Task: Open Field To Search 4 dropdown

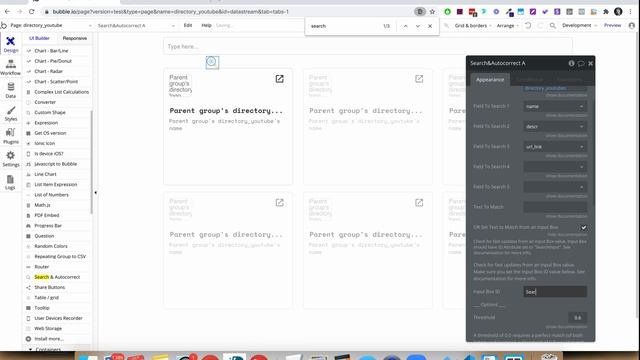Action: [x=555, y=167]
